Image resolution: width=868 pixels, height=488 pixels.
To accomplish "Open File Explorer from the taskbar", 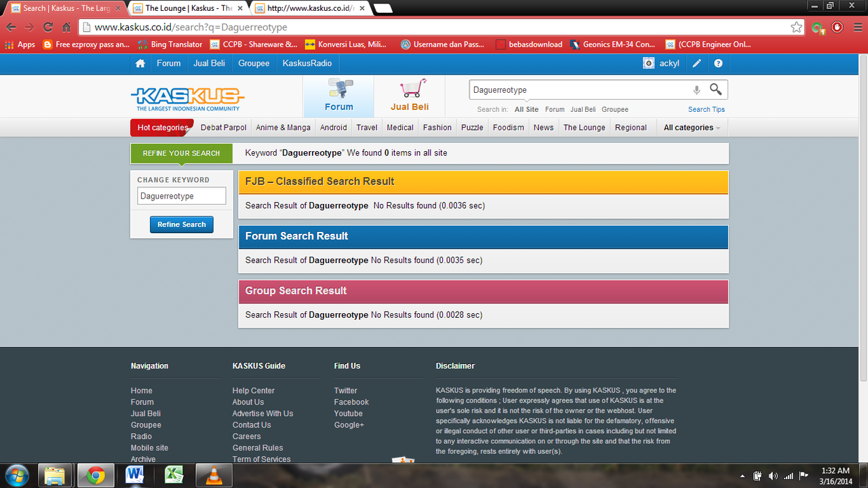I will click(56, 475).
